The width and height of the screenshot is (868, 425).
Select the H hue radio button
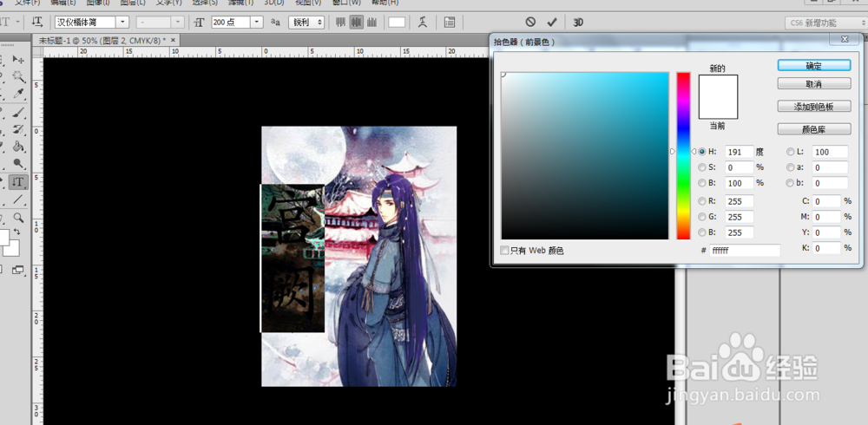pyautogui.click(x=702, y=152)
